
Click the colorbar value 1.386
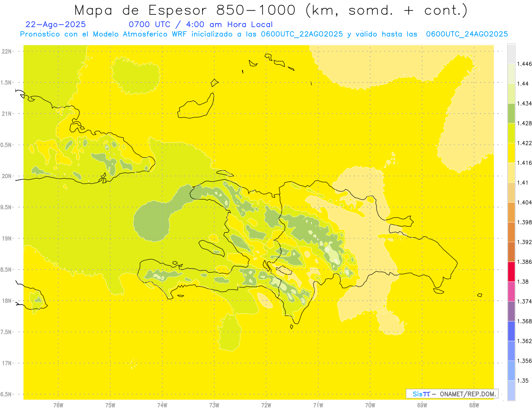[x=524, y=262]
